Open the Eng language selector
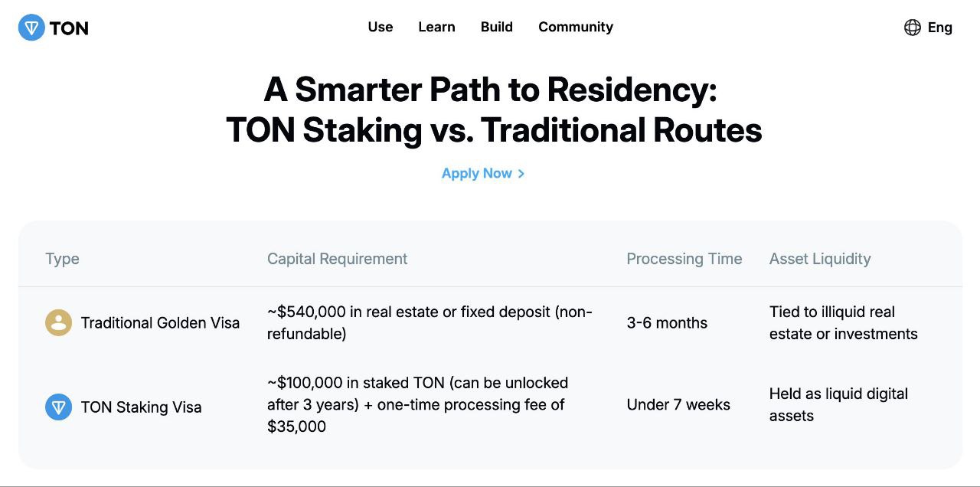Viewport: 980px width, 487px height. [x=939, y=28]
